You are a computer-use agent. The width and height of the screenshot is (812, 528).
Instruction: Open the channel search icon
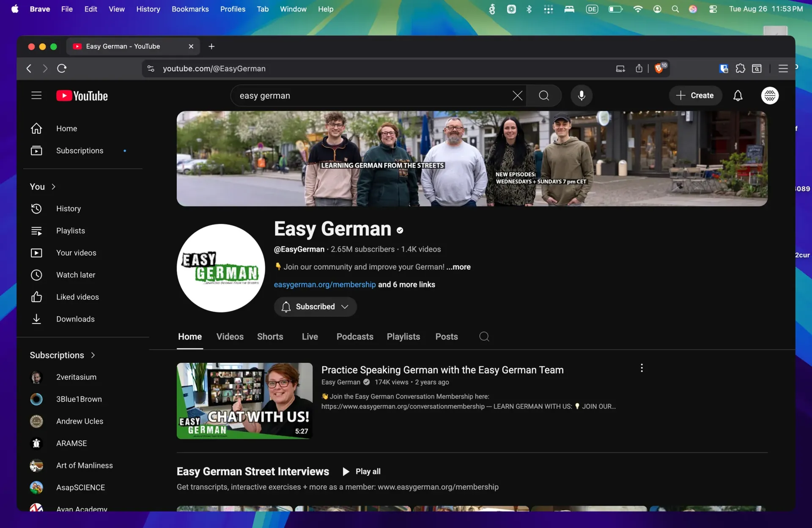point(484,336)
